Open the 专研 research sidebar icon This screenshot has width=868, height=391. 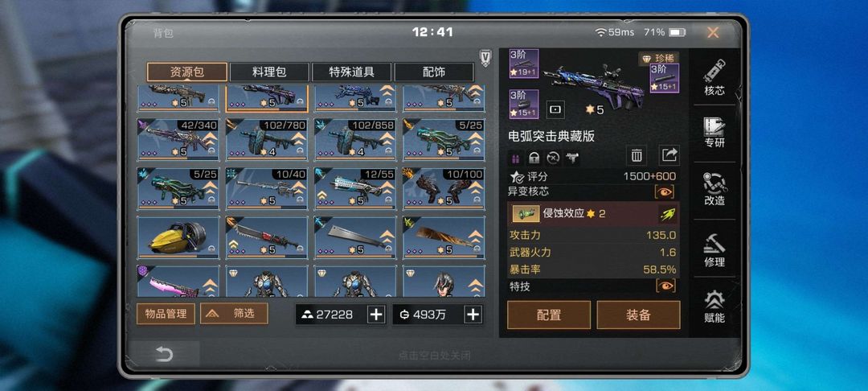[x=714, y=133]
